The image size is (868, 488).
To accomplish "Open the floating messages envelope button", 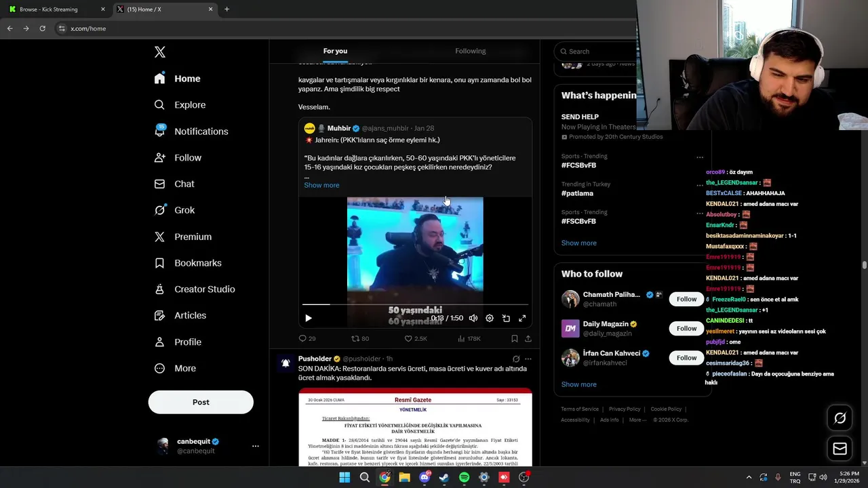I will point(840,449).
